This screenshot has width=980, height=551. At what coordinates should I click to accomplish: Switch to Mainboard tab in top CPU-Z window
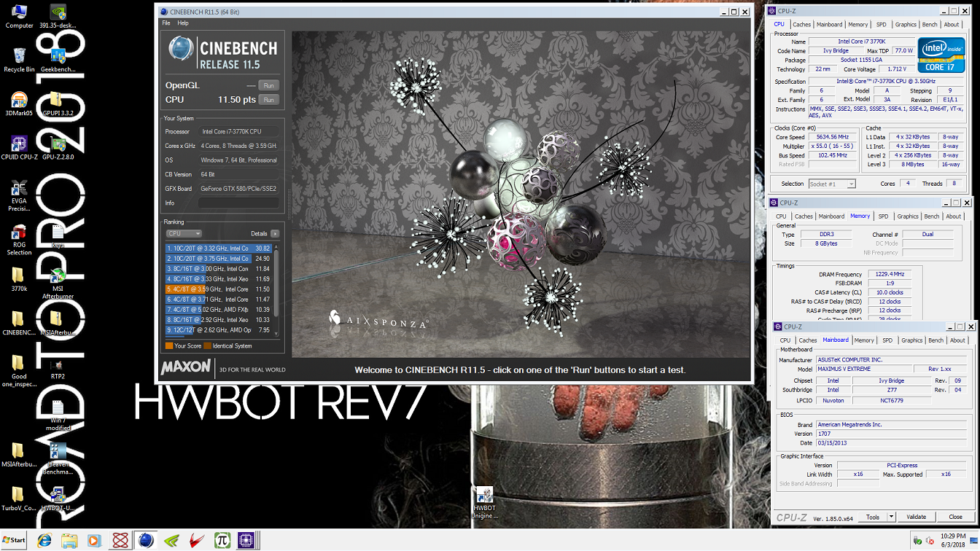point(829,25)
